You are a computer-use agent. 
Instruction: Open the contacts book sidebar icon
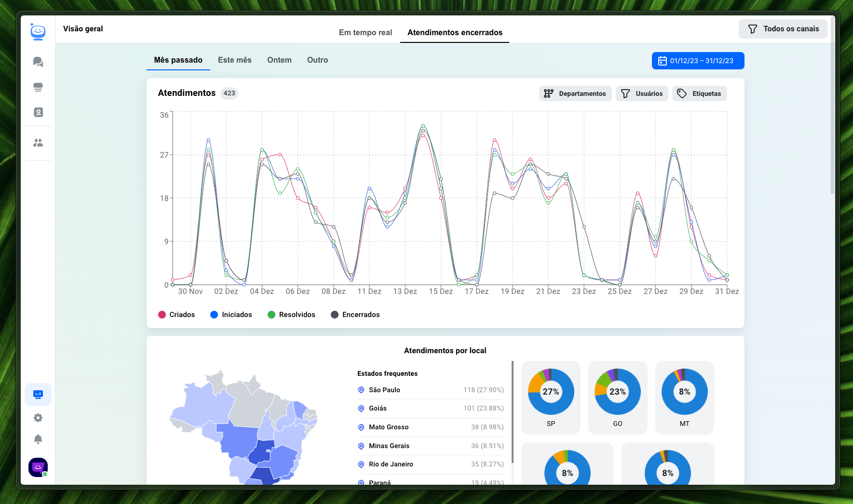[38, 112]
